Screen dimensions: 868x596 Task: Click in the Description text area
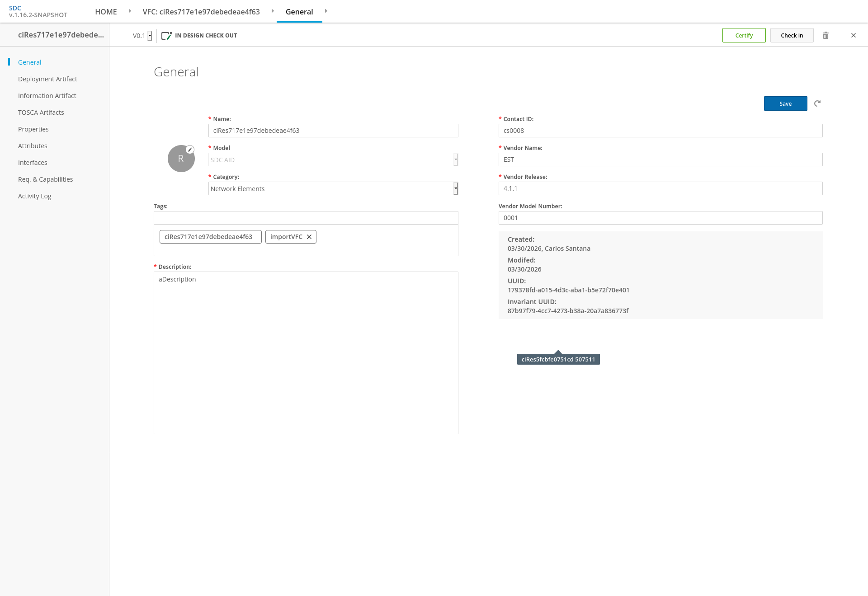(306, 352)
